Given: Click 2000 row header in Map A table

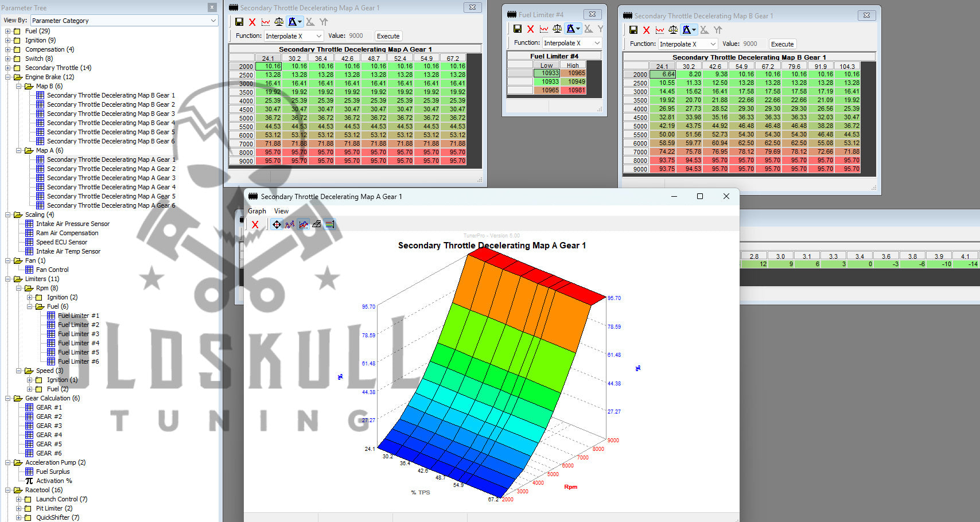Looking at the screenshot, I should tap(242, 67).
